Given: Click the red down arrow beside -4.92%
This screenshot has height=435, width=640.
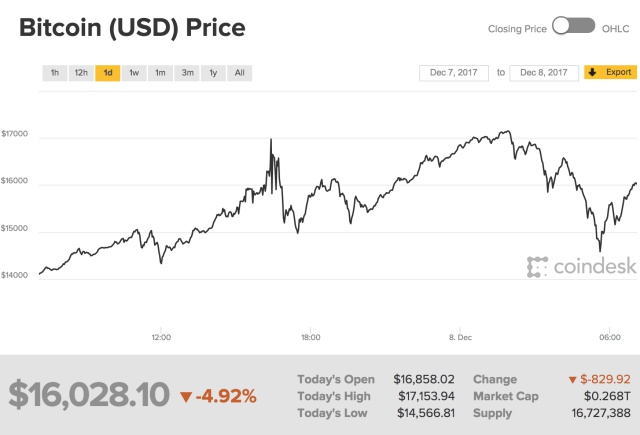Looking at the screenshot, I should click(185, 396).
